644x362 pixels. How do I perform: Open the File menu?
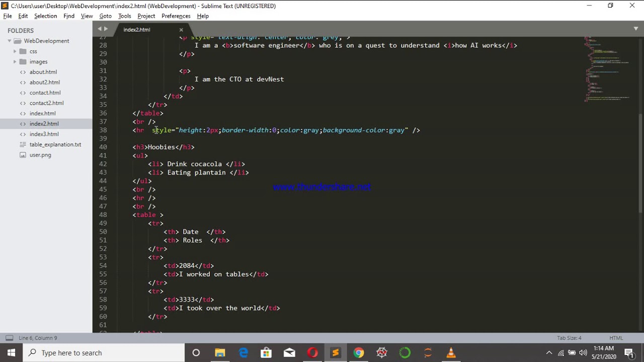[x=8, y=16]
